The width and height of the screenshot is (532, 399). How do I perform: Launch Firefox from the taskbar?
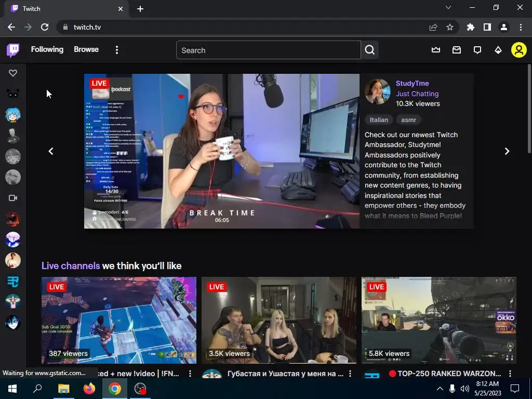(x=89, y=389)
